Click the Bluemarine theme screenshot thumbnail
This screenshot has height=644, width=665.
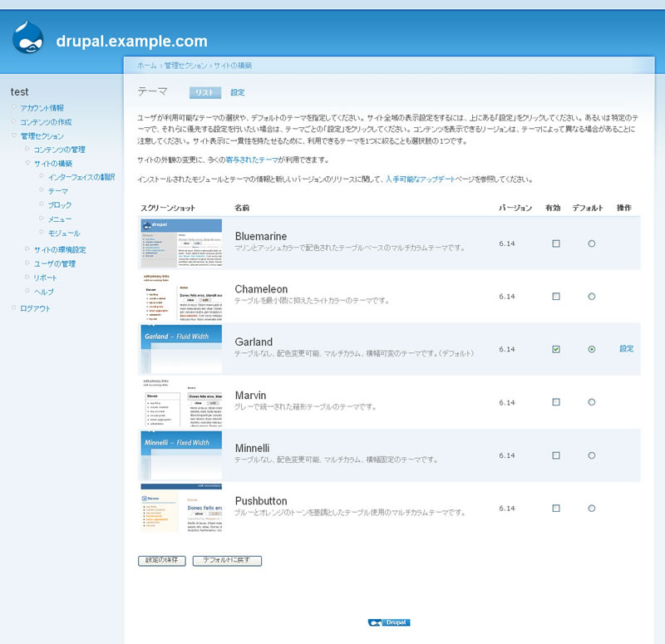click(x=181, y=243)
